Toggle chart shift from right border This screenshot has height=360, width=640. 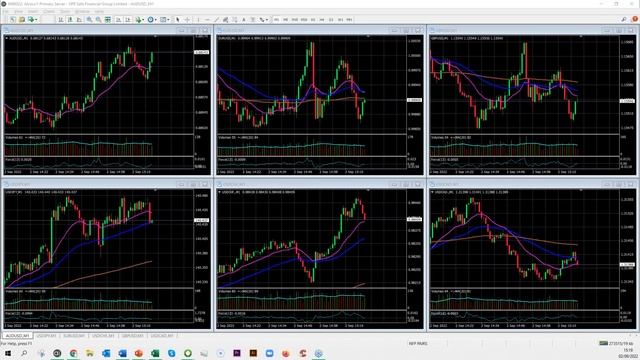(x=128, y=19)
